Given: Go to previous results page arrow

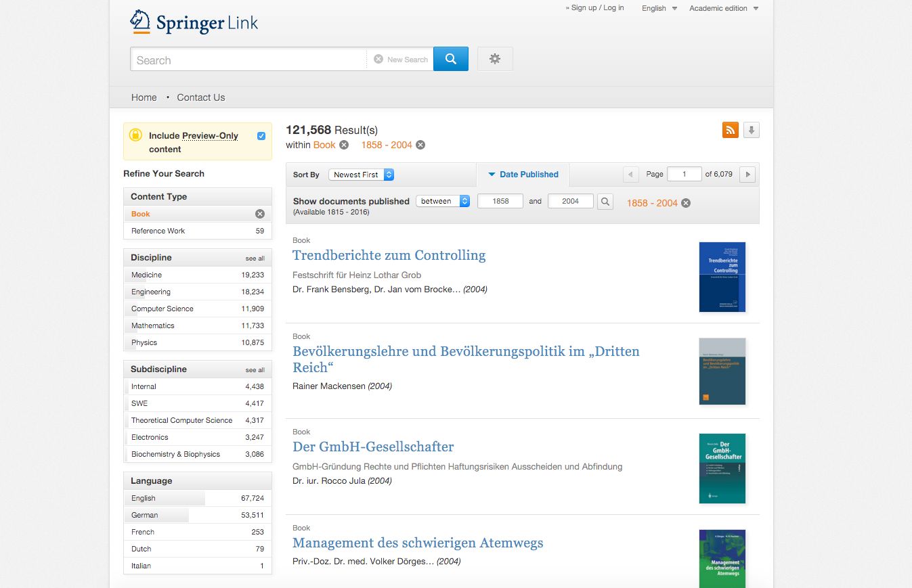Looking at the screenshot, I should pyautogui.click(x=630, y=175).
